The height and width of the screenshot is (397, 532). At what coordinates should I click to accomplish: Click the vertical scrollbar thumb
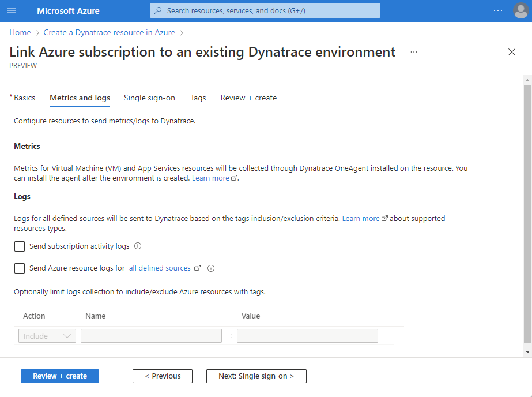click(x=527, y=214)
